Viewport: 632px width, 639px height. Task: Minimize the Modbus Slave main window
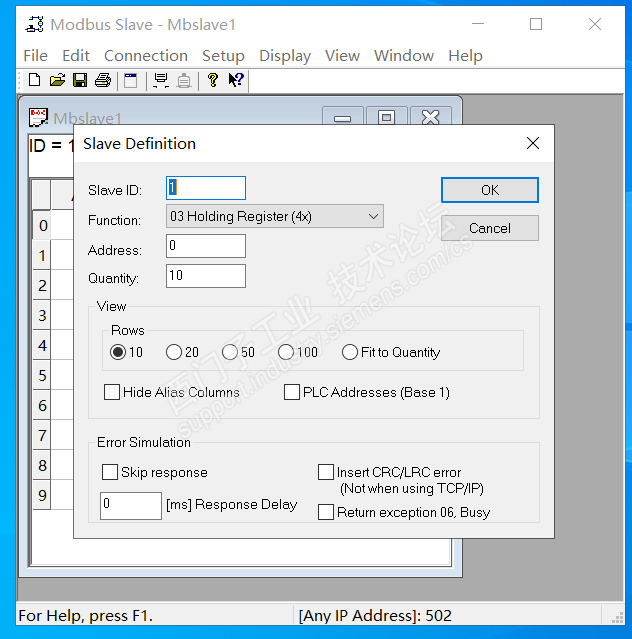point(478,24)
